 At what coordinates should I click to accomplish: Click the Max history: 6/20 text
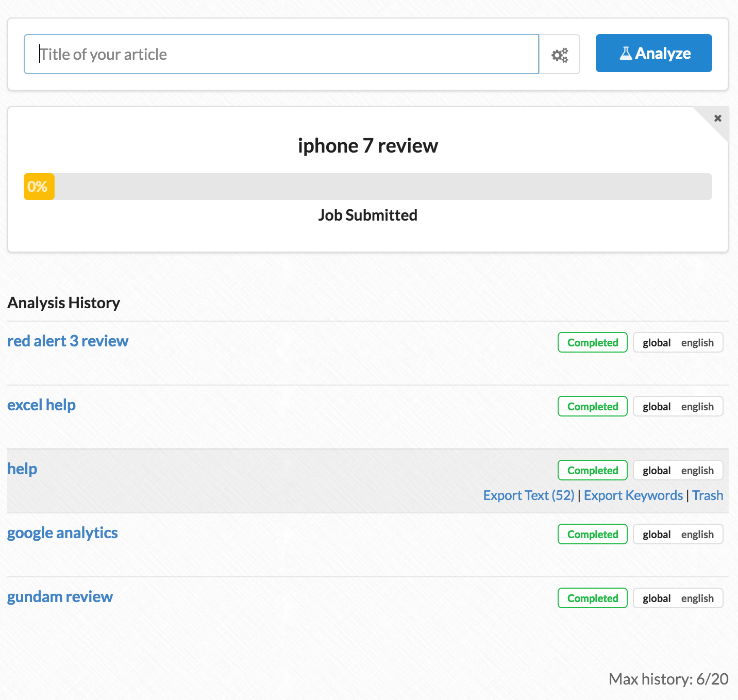coord(668,679)
